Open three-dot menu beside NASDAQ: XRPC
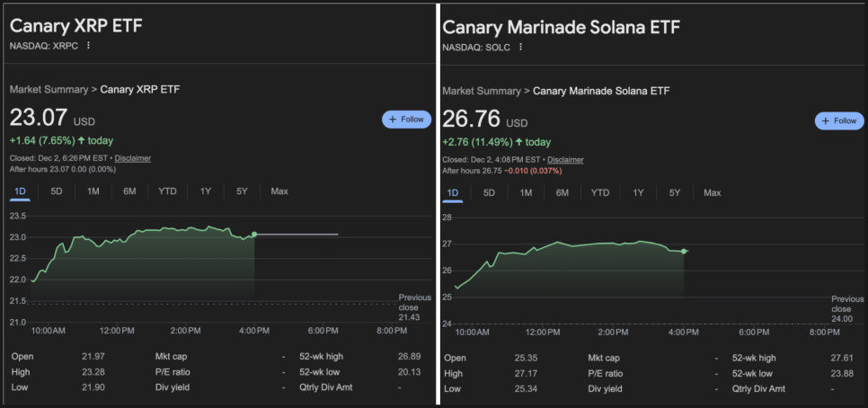The width and height of the screenshot is (868, 408). tap(88, 46)
